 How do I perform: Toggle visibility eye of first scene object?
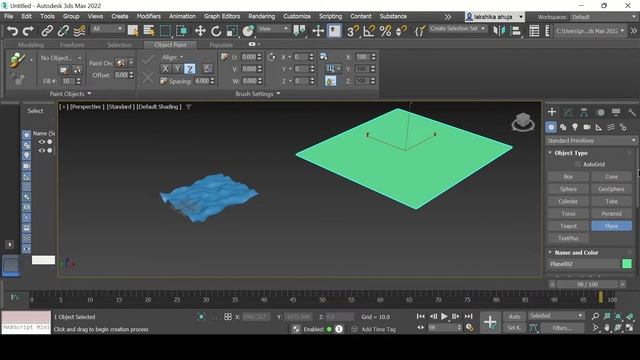point(42,142)
